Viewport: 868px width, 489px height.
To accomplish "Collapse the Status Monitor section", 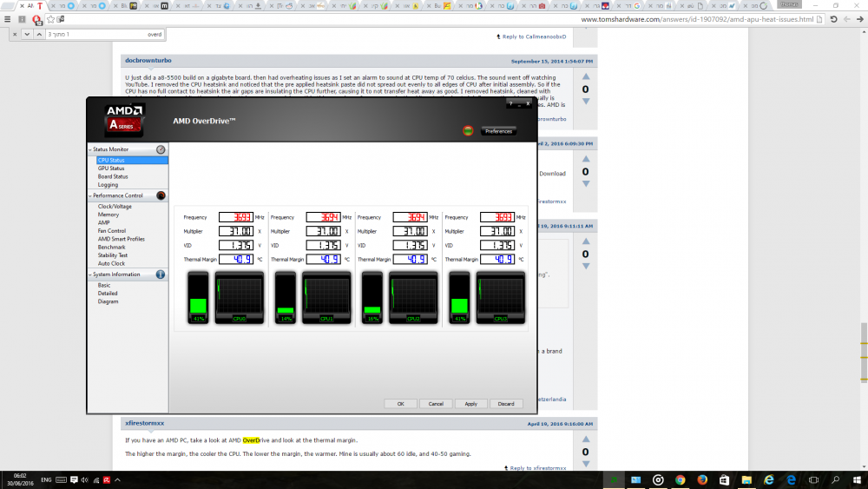I will (x=90, y=149).
